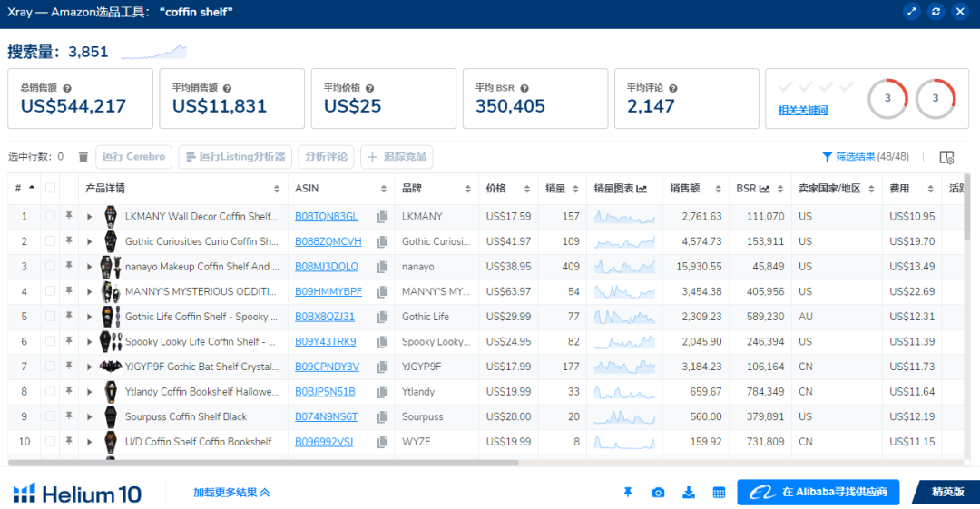Pin the LKMANY Wall Decor row
Screen dimensions: 980x509
(69, 216)
